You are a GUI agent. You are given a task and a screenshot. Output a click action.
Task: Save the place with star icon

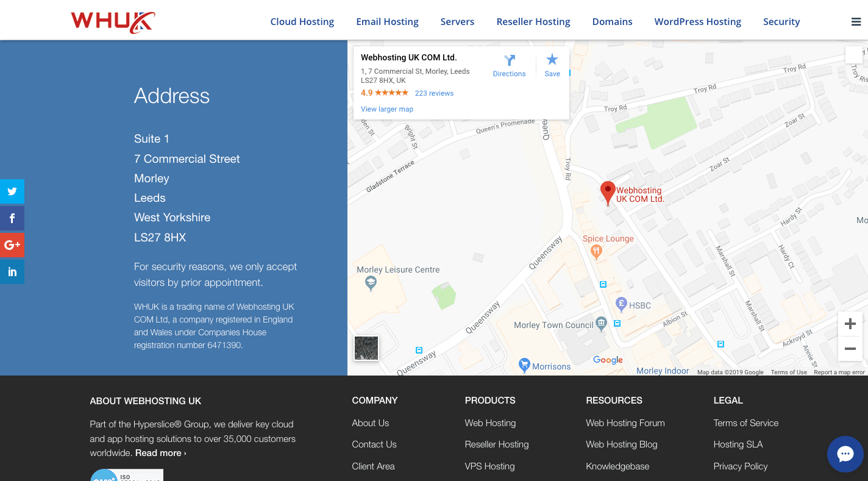[x=552, y=65]
